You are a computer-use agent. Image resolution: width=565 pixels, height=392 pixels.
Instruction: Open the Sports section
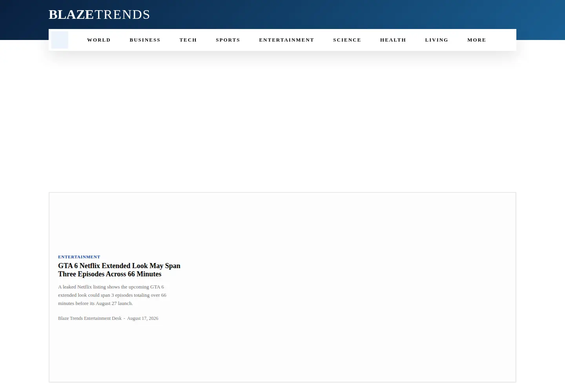click(x=228, y=40)
